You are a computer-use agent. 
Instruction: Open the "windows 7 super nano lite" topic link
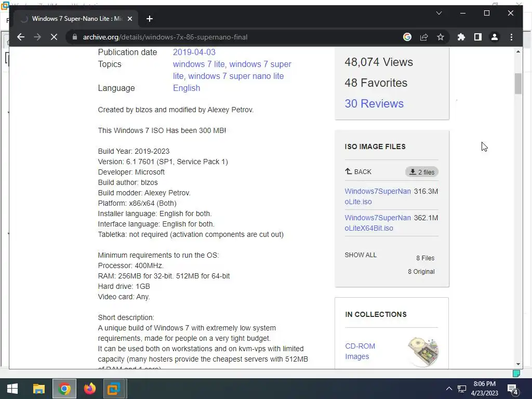coord(236,76)
